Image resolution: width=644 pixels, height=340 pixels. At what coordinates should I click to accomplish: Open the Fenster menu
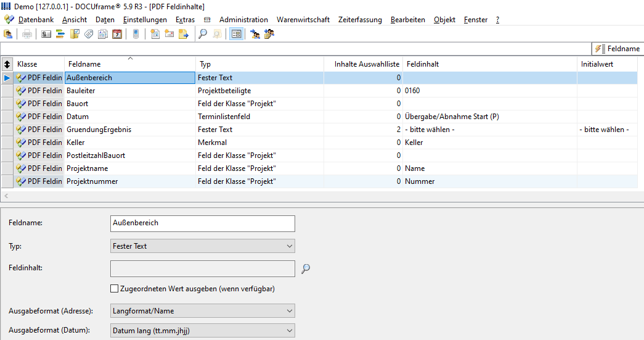[x=476, y=20]
